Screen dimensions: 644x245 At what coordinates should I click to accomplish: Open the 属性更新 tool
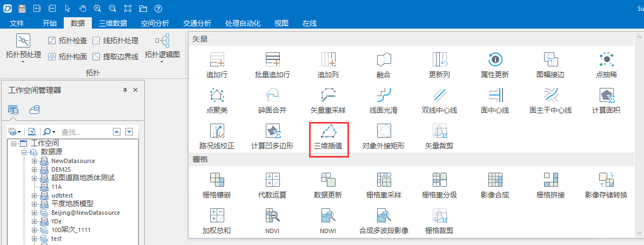495,65
